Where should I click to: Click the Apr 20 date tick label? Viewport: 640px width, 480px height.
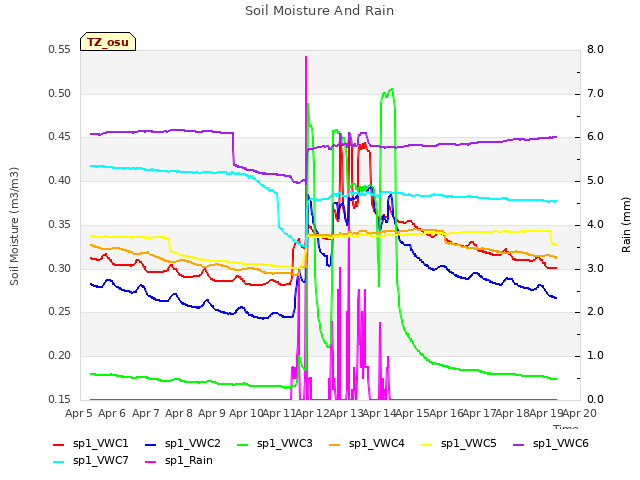(580, 413)
